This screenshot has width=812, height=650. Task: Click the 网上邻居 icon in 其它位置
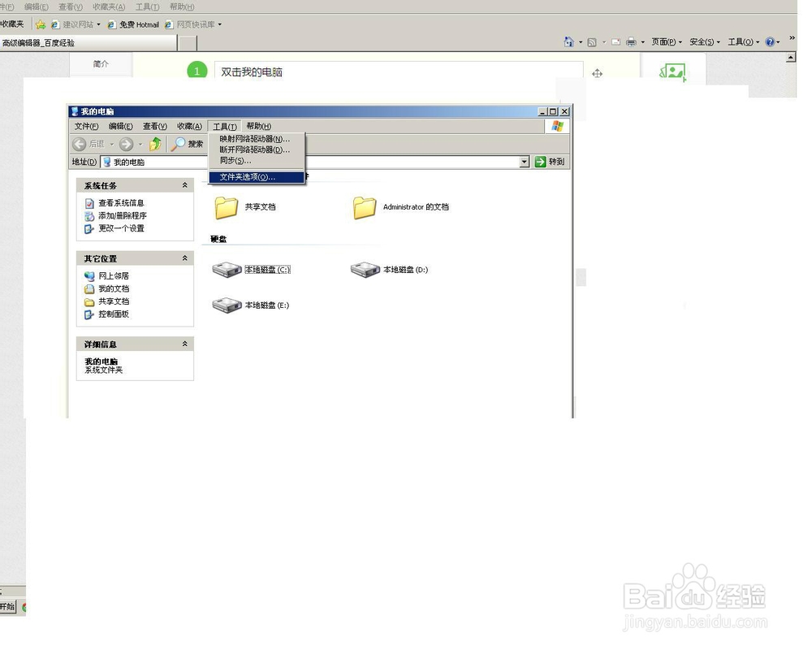click(89, 276)
